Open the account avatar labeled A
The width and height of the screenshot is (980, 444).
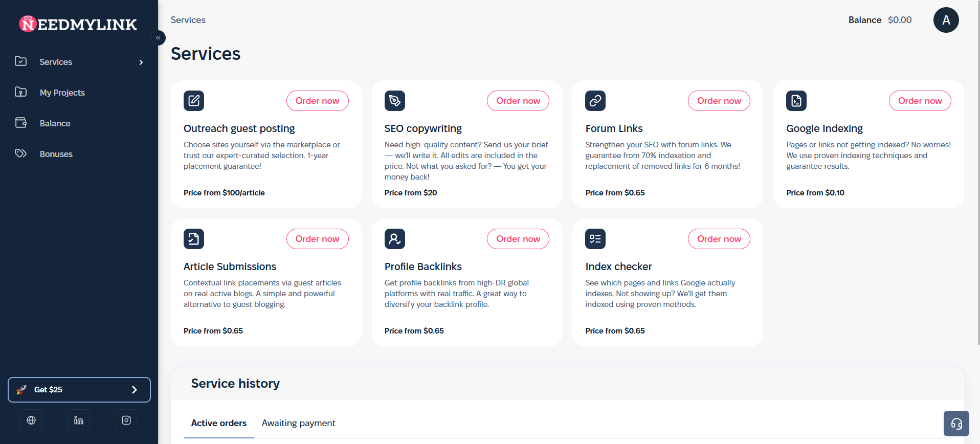coord(946,20)
